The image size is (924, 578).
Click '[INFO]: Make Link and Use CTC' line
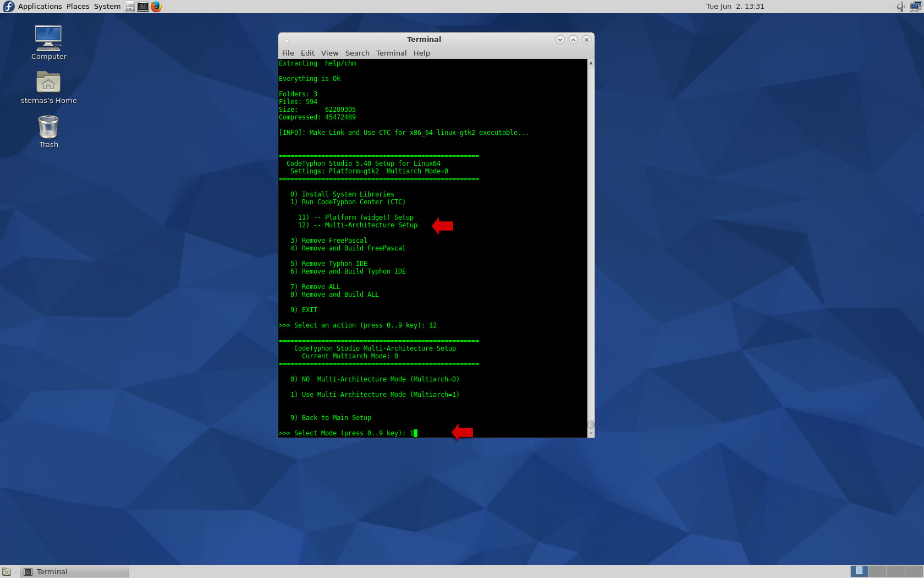pyautogui.click(x=404, y=133)
